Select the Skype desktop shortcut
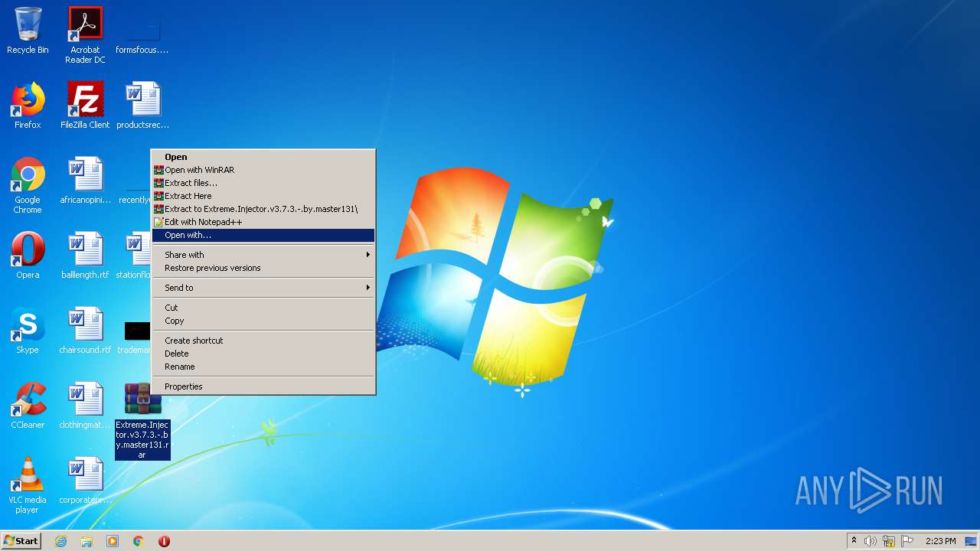Image resolution: width=980 pixels, height=551 pixels. (28, 331)
